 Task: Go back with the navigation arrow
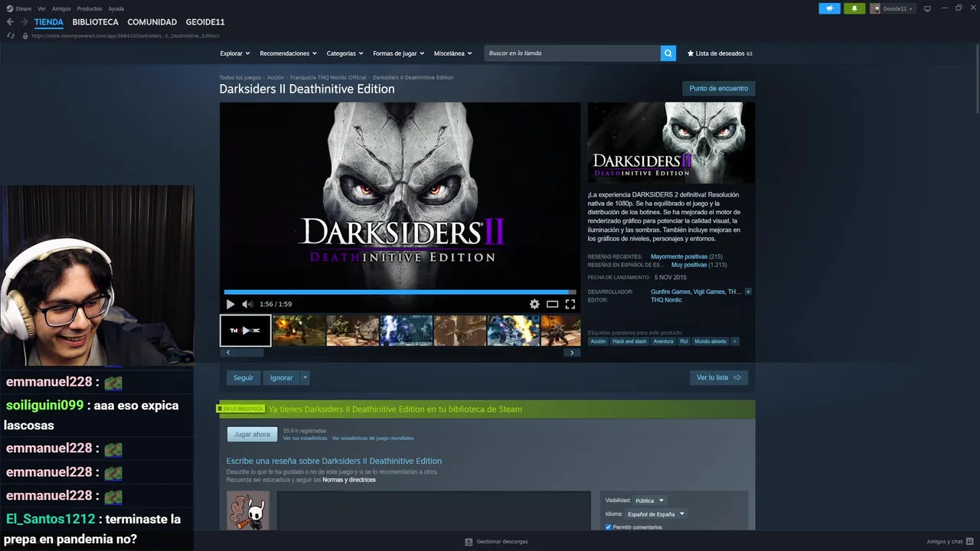[x=10, y=22]
